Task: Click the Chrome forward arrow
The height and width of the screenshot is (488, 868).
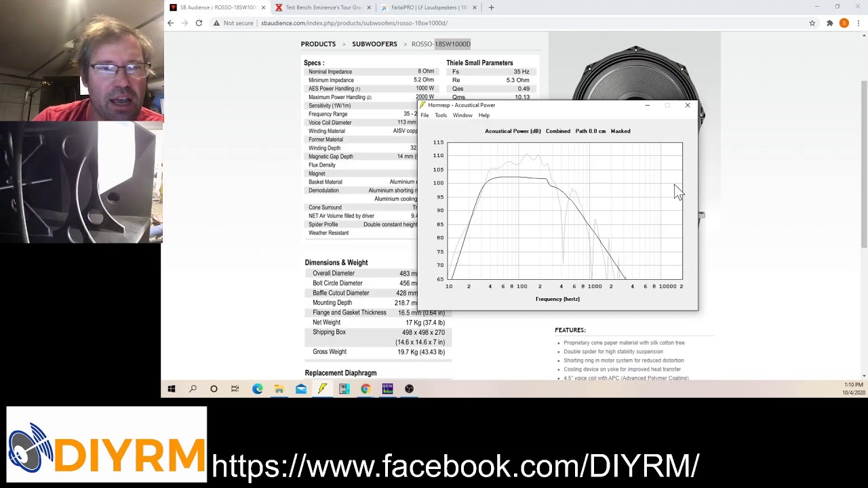Action: tap(184, 23)
